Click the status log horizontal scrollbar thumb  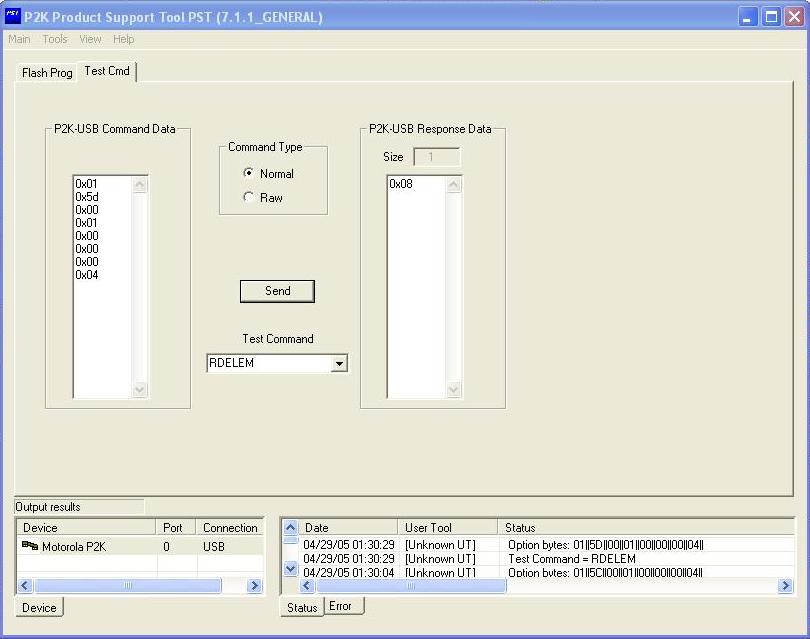(x=411, y=585)
